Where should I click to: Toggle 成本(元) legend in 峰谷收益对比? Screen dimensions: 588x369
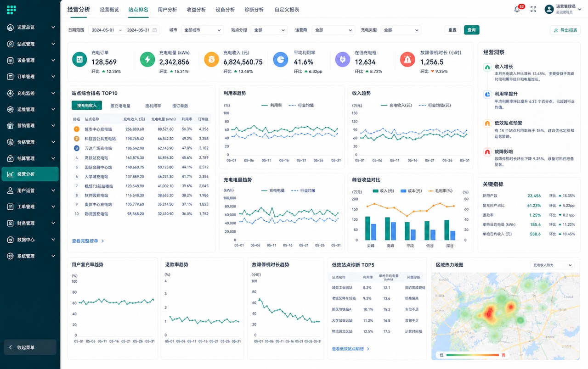pos(411,190)
